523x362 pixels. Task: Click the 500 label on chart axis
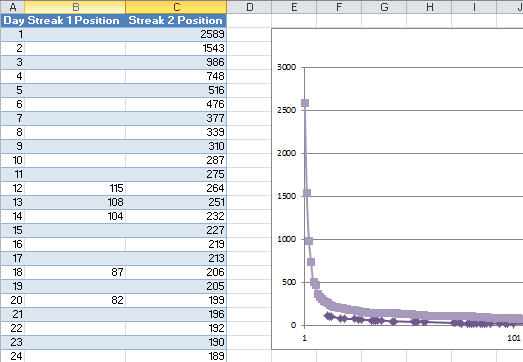[289, 282]
